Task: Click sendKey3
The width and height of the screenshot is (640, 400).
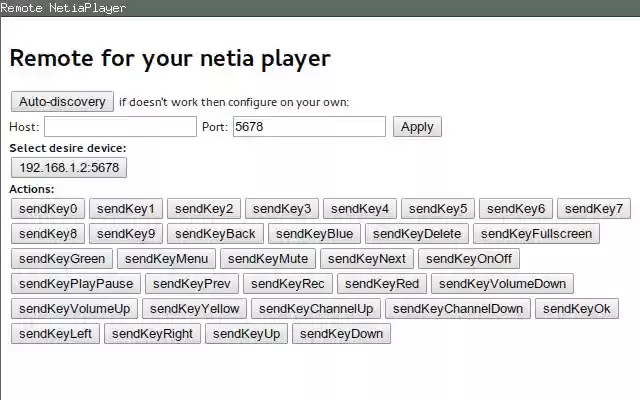Action: [x=282, y=209]
